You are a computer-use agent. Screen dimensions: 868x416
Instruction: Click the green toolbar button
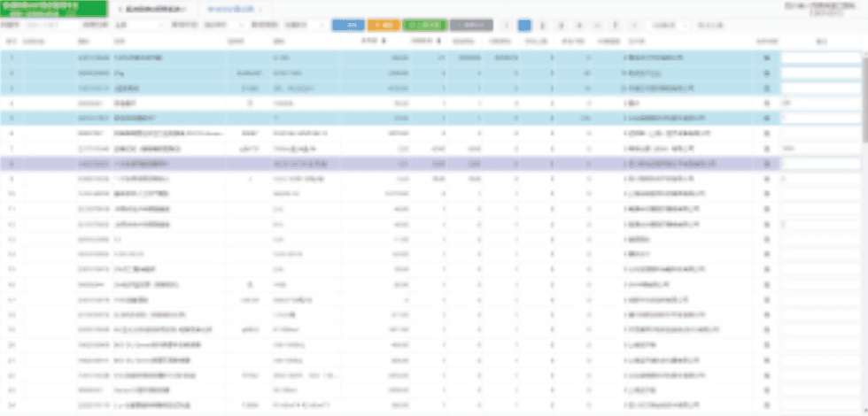tap(424, 25)
